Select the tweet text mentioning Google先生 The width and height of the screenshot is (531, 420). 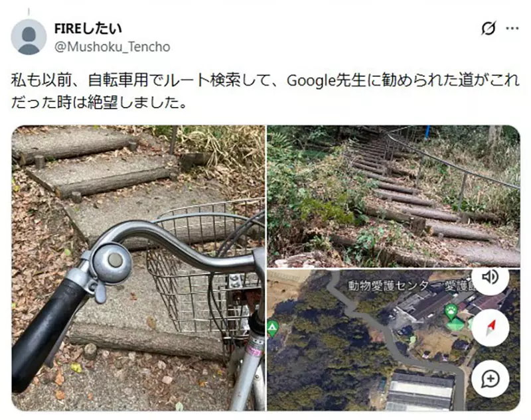point(265,92)
